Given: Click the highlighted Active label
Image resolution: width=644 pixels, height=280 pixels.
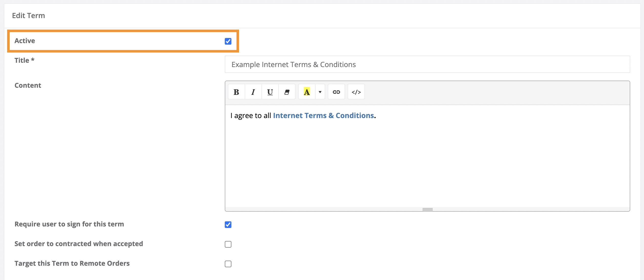Looking at the screenshot, I should pos(25,41).
